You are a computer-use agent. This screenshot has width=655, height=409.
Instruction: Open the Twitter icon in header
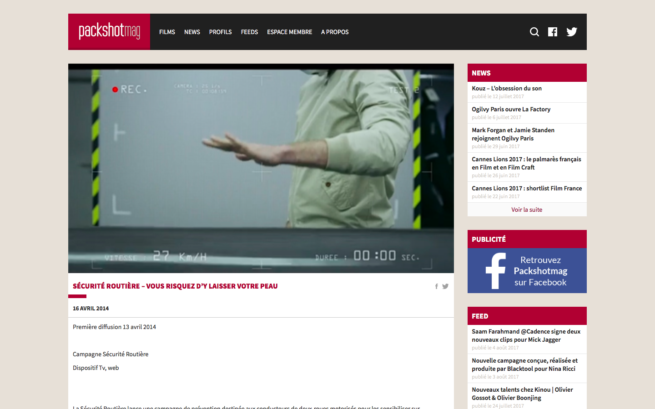click(572, 32)
